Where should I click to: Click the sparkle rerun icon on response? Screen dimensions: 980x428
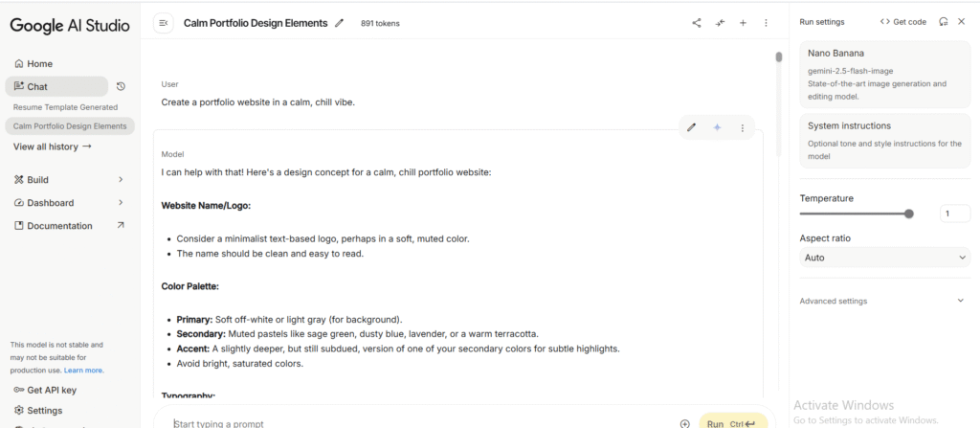717,127
